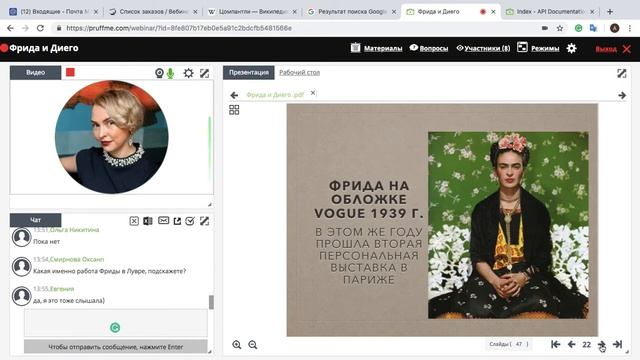640x360 pixels.
Task: Switch to the Рабочий стол tab
Action: click(300, 73)
